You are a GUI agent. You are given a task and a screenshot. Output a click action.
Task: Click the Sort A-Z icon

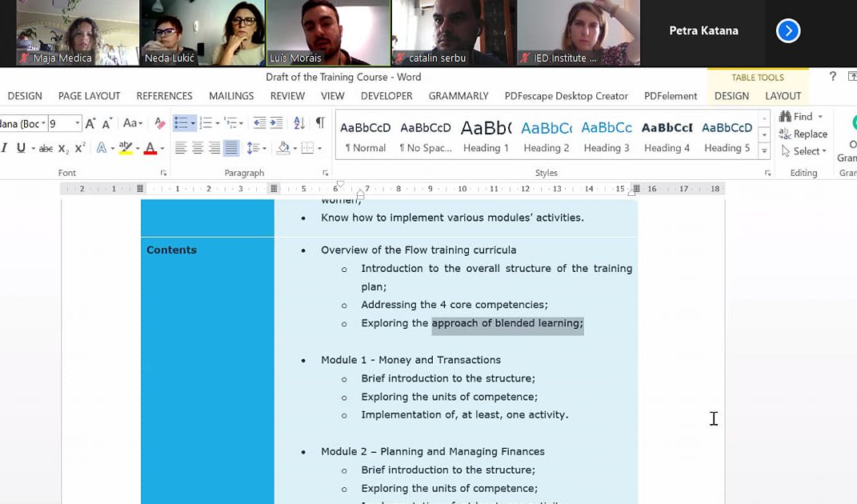coord(298,122)
